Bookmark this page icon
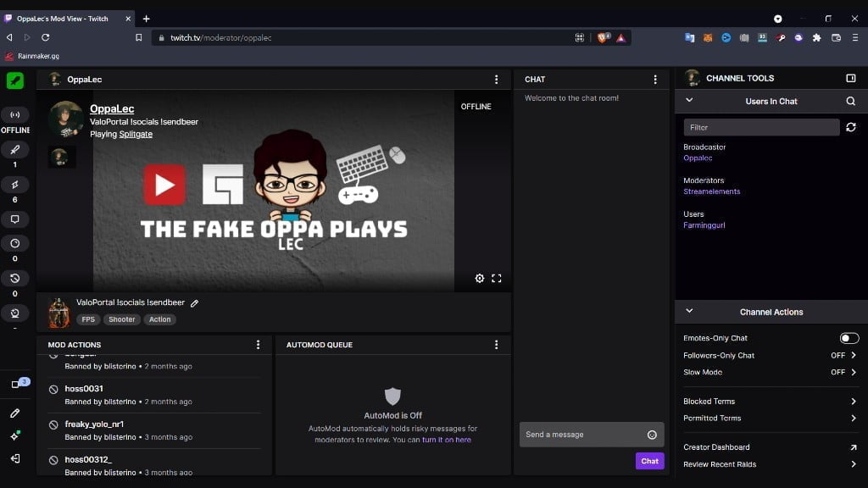The image size is (868, 488). pos(138,37)
